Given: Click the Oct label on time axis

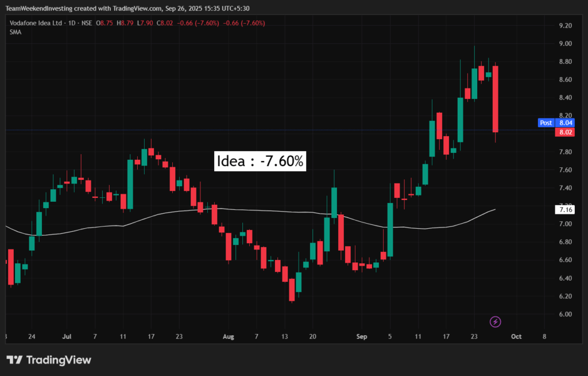Looking at the screenshot, I should coord(516,336).
